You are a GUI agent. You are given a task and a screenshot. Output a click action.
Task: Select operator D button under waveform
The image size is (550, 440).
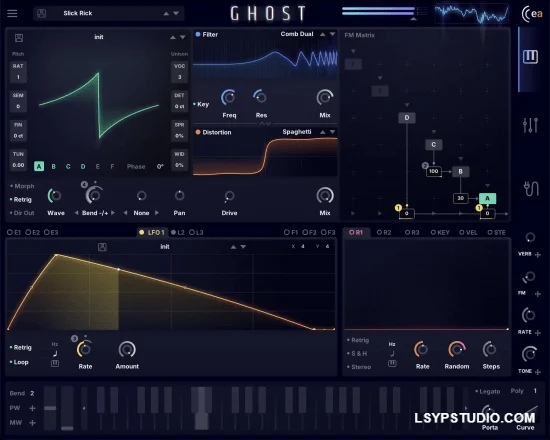click(x=83, y=166)
